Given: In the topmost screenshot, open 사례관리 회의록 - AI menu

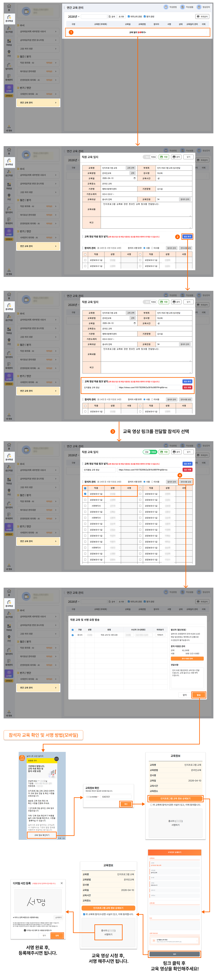Looking at the screenshot, I should (38, 94).
